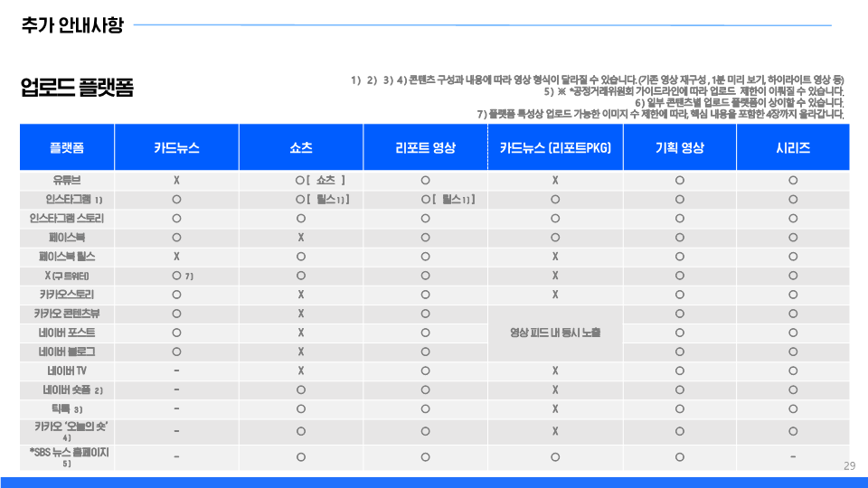Select 'O [ 릴스1) ]' under 리포트 영상 column
This screenshot has width=868, height=488.
(448, 199)
